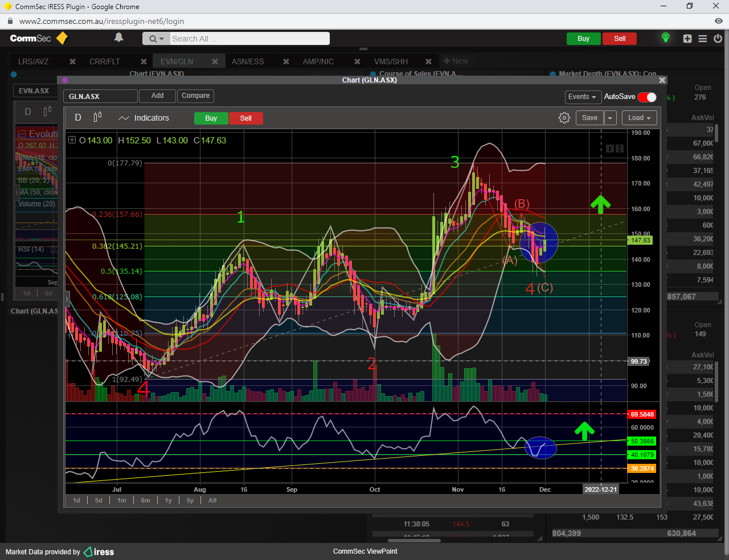Switch to the ASN/ESS tab
Viewport: 729px width, 560px height.
(248, 61)
